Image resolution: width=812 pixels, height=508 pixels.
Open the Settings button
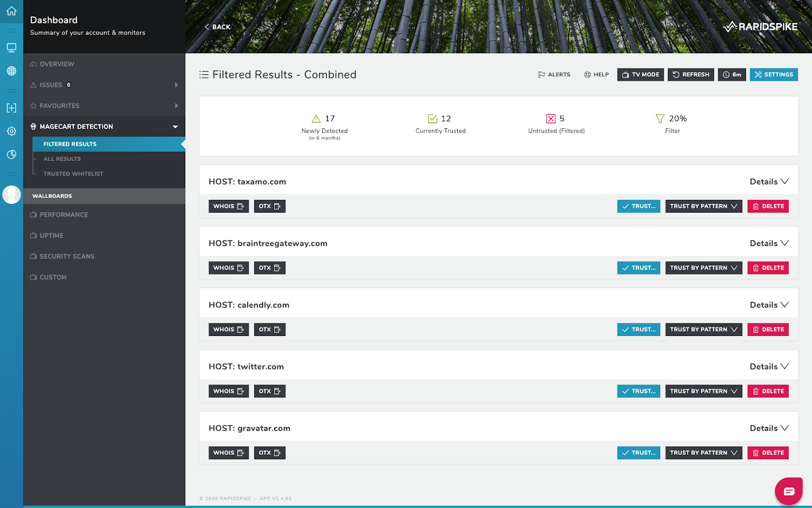point(774,75)
